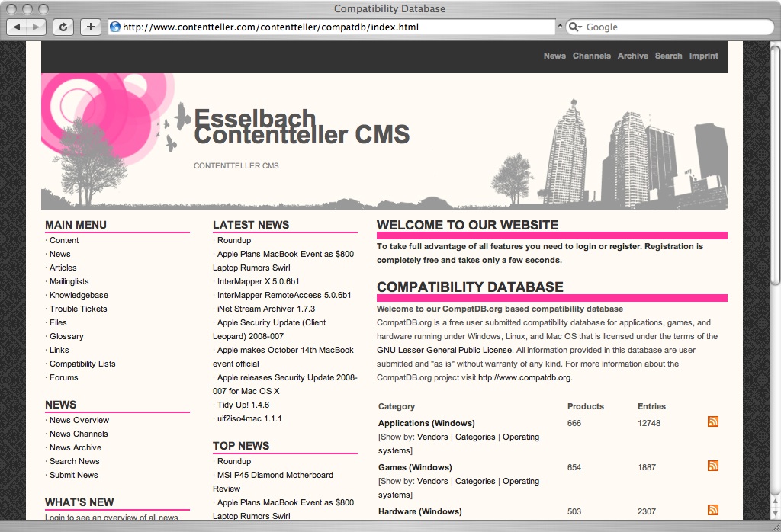The width and height of the screenshot is (781, 532).
Task: Open Tidy Up! 1.4.6 news item
Action: (243, 405)
